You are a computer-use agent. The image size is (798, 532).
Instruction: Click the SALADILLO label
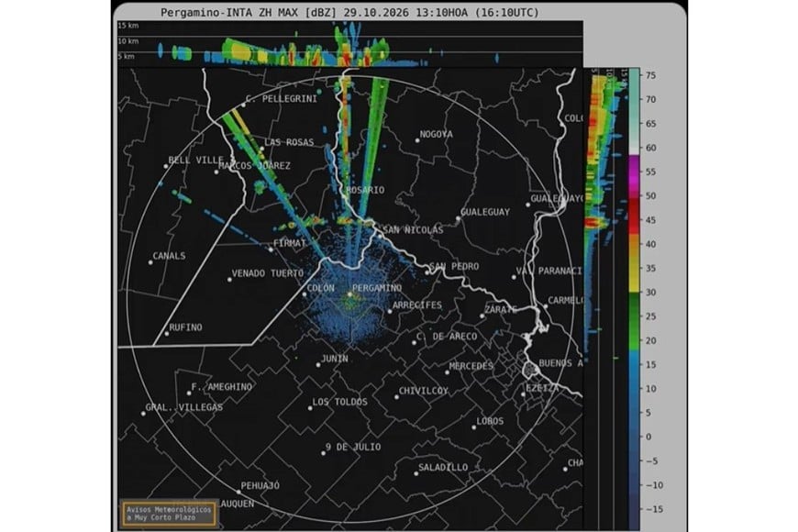(443, 468)
